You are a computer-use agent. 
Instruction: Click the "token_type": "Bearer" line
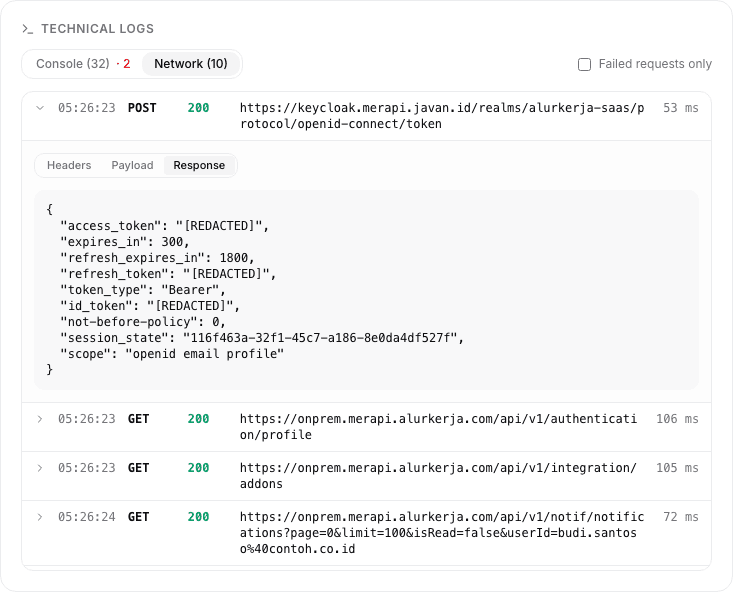click(x=143, y=290)
